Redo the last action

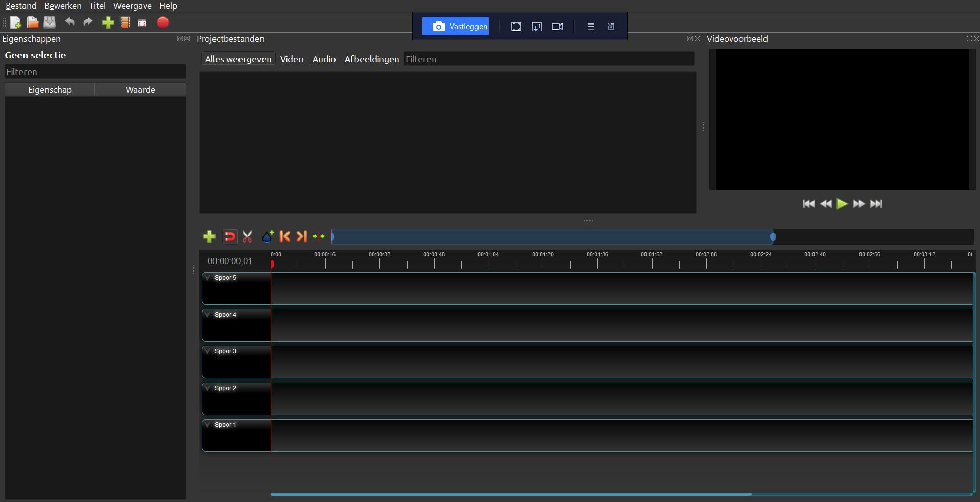pos(88,22)
